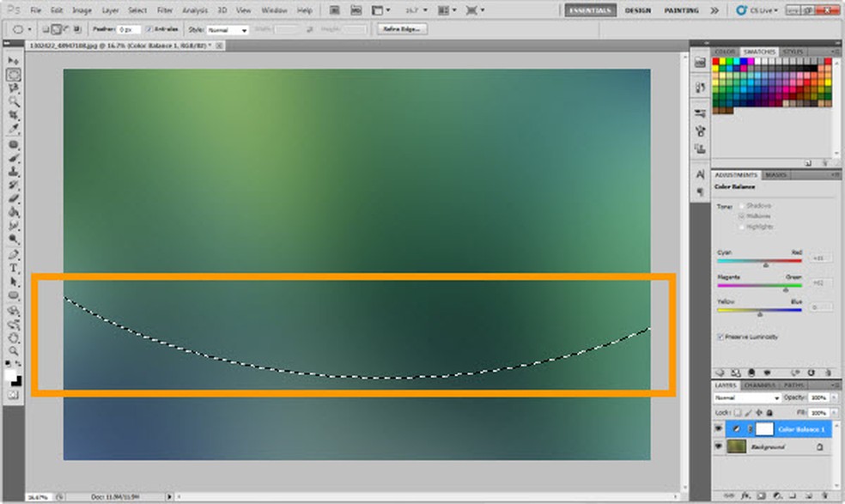Open the Arrange Documents dropdown
845x504 pixels.
[x=447, y=10]
